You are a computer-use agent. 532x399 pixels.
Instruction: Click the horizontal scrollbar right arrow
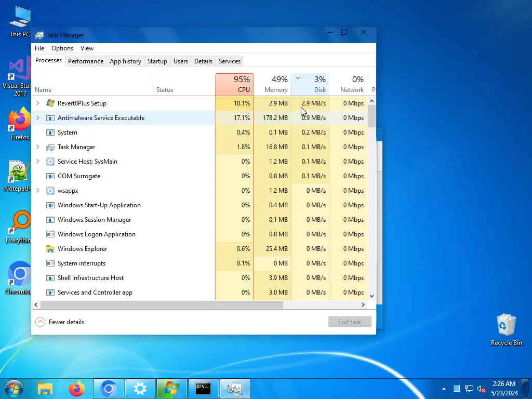pos(363,304)
